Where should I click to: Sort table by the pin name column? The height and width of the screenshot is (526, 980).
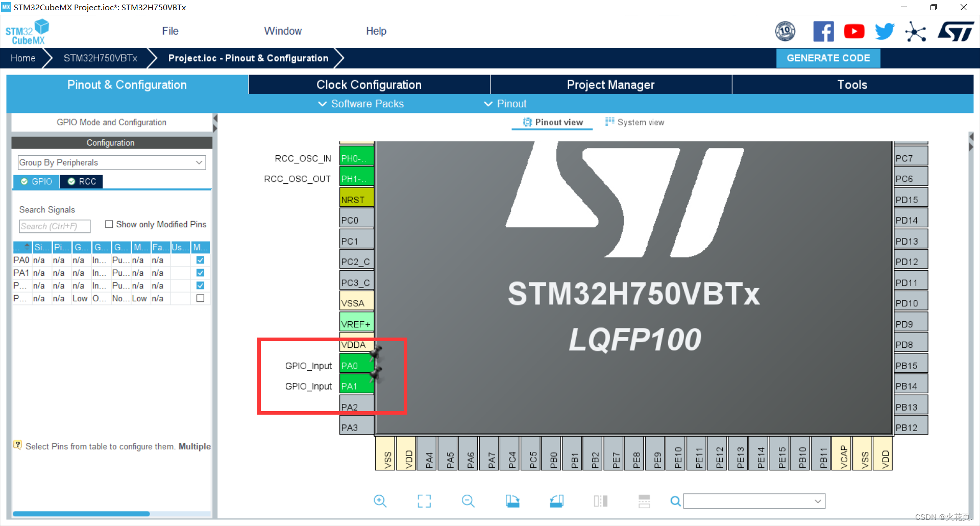[x=22, y=247]
